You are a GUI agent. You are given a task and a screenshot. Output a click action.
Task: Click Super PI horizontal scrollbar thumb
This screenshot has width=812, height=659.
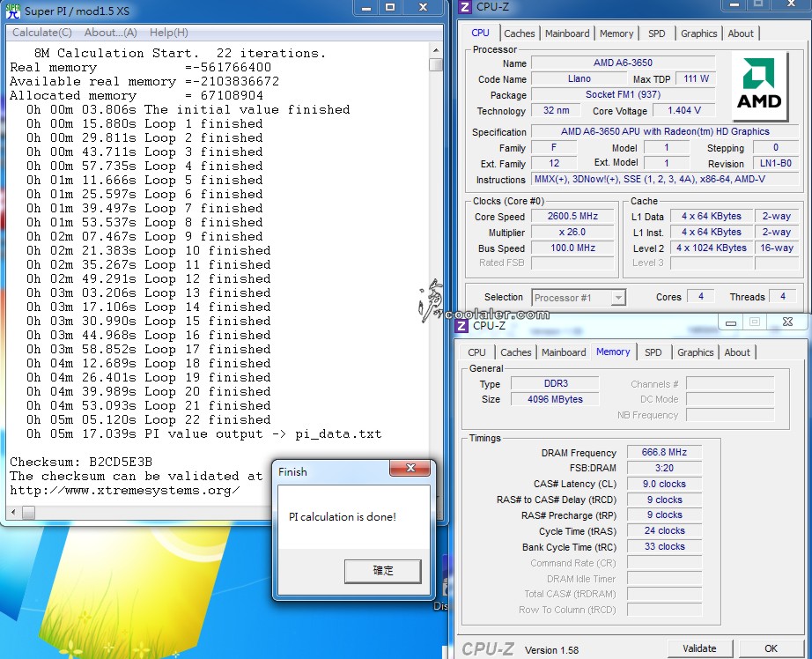pos(28,513)
